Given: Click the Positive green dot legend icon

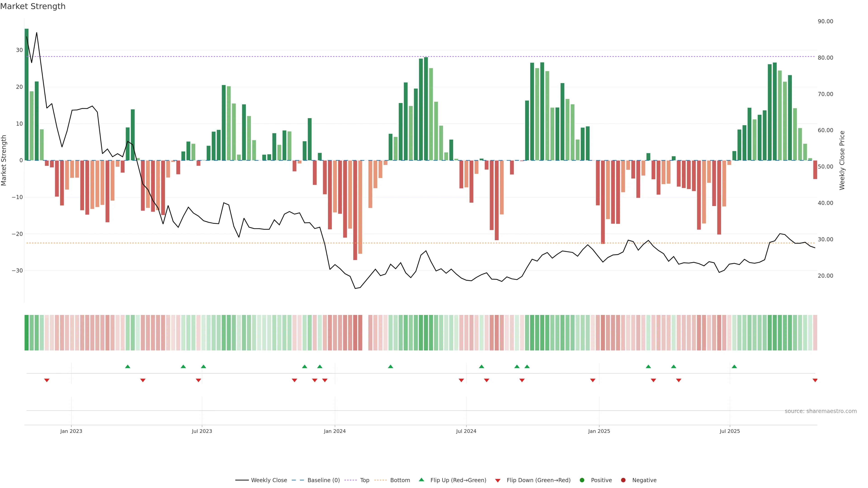Looking at the screenshot, I should click(x=582, y=480).
